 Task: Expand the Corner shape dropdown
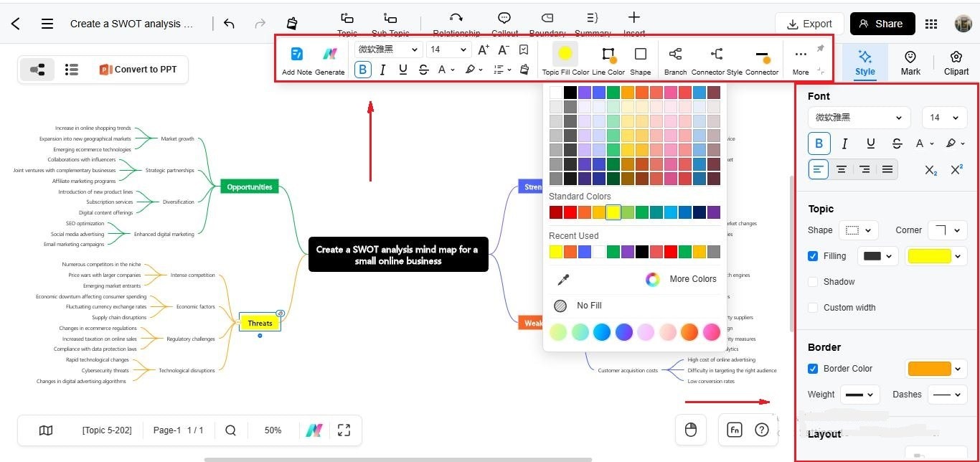click(x=948, y=230)
